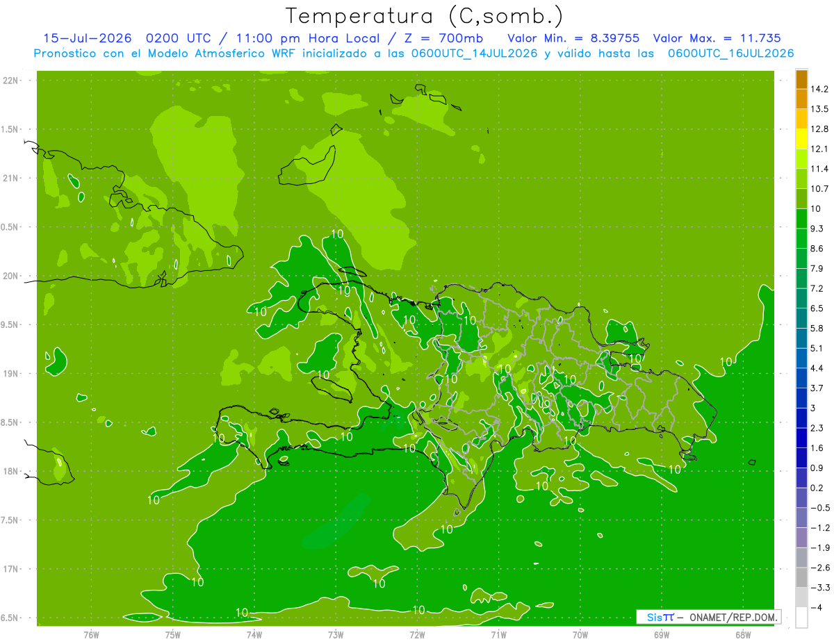Click the '21N' latitude label

coord(10,178)
